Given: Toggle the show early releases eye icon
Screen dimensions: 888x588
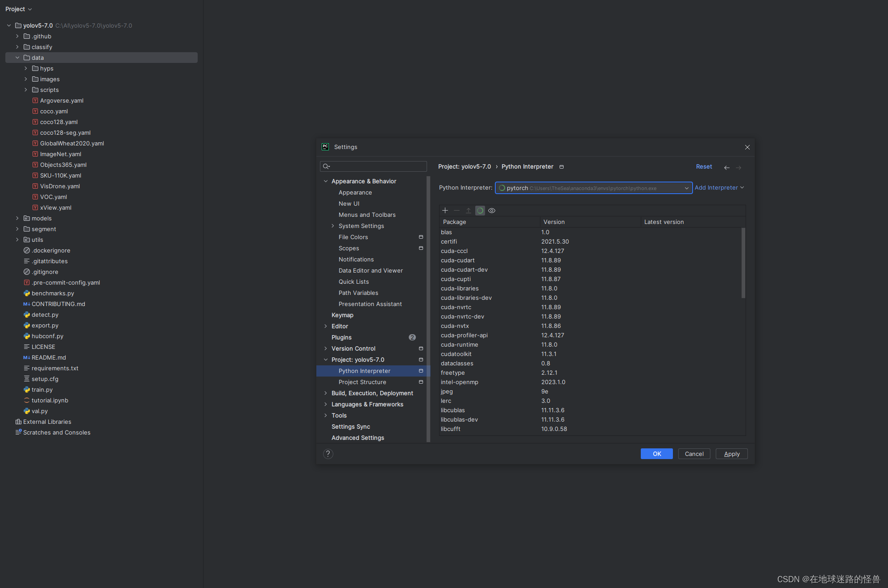Looking at the screenshot, I should point(492,211).
